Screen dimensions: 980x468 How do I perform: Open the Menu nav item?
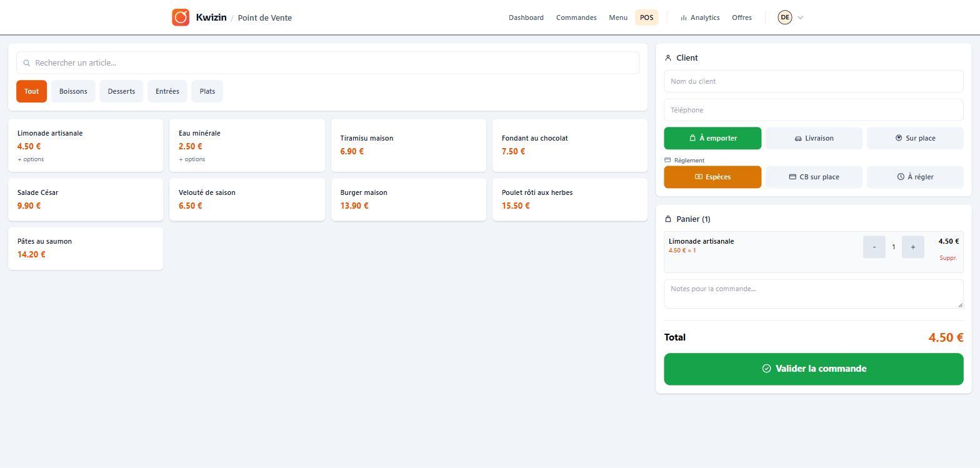(x=618, y=17)
